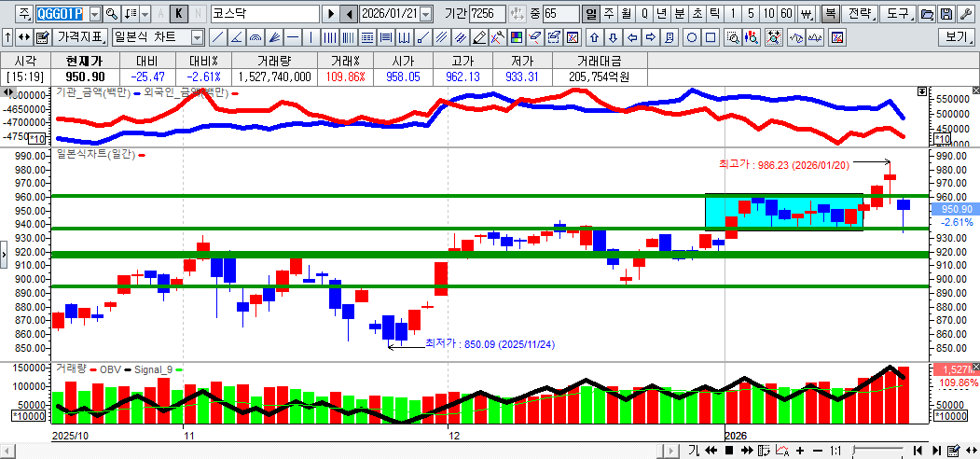Click the 보기 button

pos(958,37)
